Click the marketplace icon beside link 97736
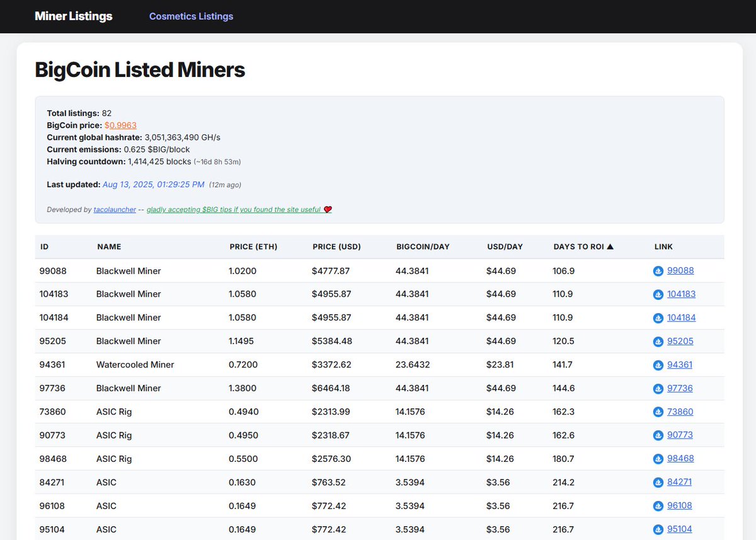This screenshot has height=540, width=756. (658, 389)
